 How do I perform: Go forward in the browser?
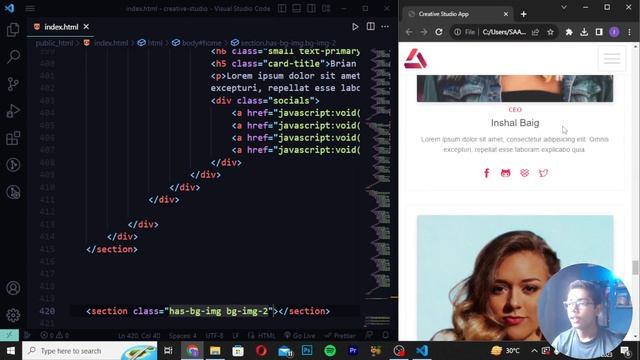[x=424, y=32]
